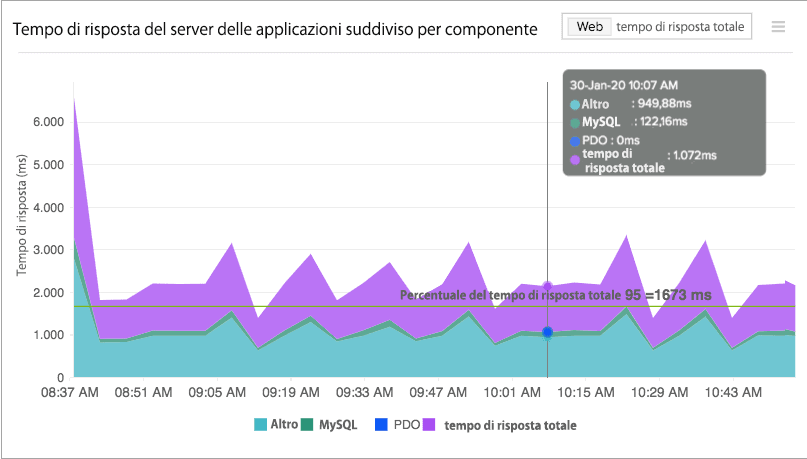Viewport: 807px width, 459px height.
Task: Click the chart title text
Action: coord(275,29)
